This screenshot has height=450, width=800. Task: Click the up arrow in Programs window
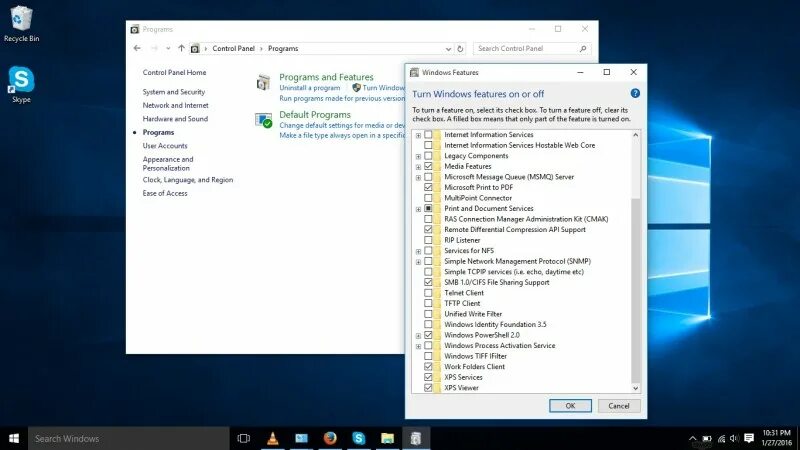(181, 48)
